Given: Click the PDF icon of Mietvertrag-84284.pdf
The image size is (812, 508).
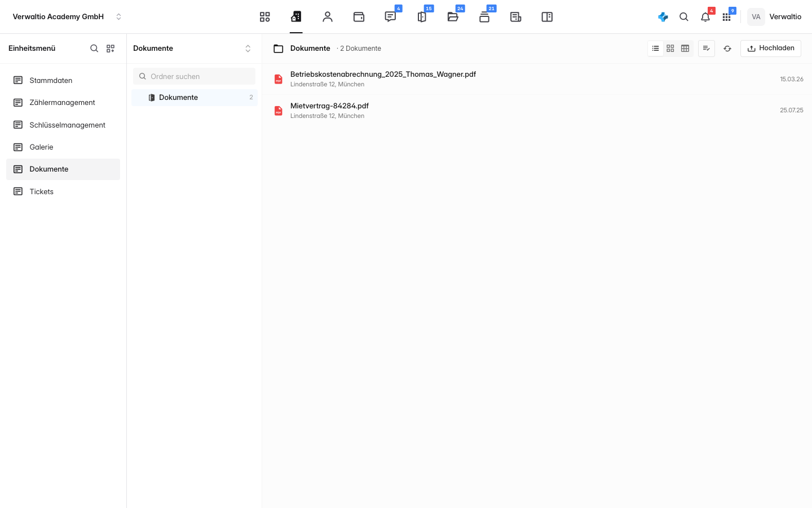Looking at the screenshot, I should [x=279, y=111].
